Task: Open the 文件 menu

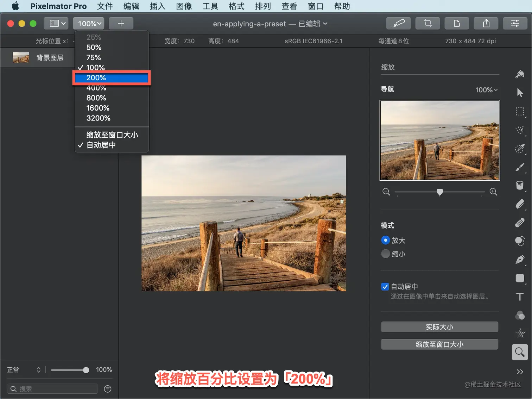Action: coord(105,6)
